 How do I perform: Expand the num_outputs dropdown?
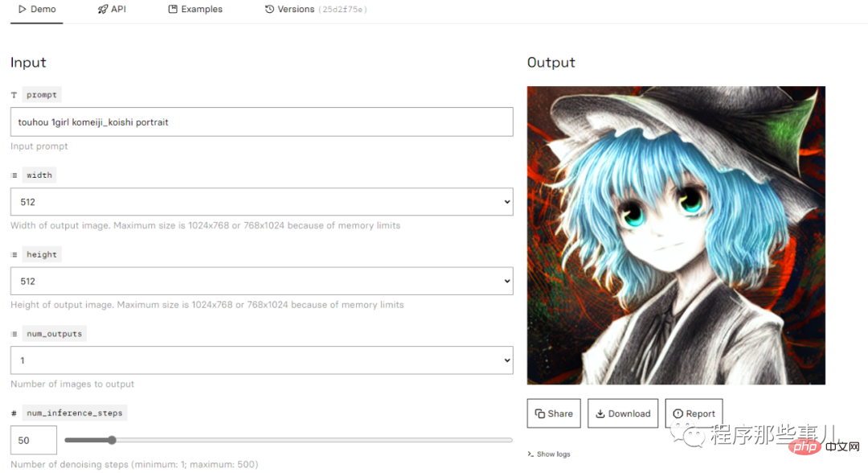pyautogui.click(x=262, y=360)
